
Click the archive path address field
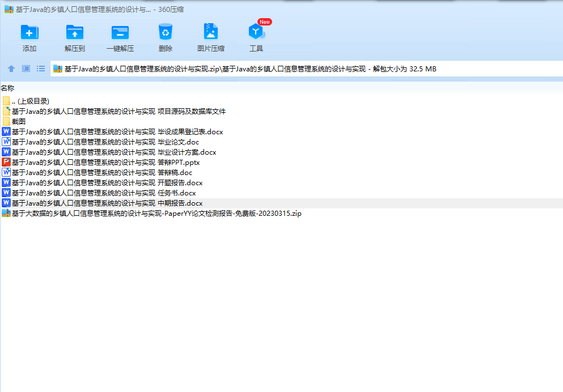pyautogui.click(x=307, y=69)
